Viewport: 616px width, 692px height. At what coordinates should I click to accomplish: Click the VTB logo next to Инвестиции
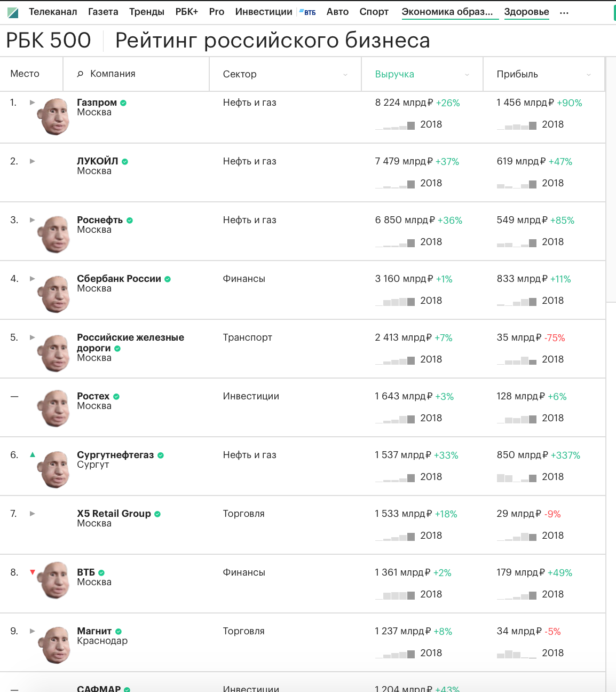[307, 12]
